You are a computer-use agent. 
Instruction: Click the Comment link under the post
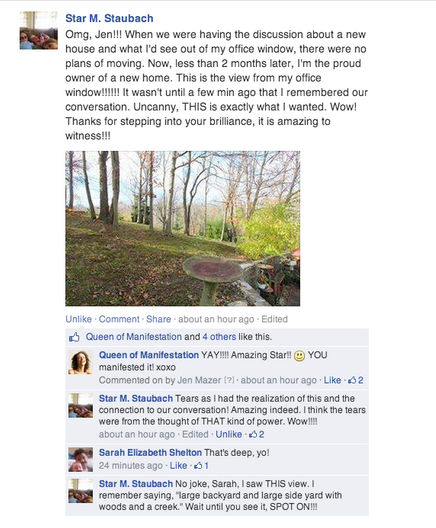point(119,319)
